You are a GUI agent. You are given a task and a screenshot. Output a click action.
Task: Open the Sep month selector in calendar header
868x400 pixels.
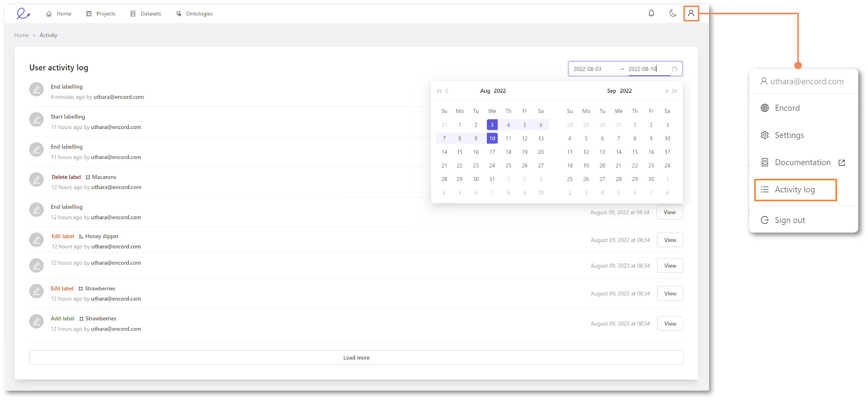pyautogui.click(x=611, y=91)
